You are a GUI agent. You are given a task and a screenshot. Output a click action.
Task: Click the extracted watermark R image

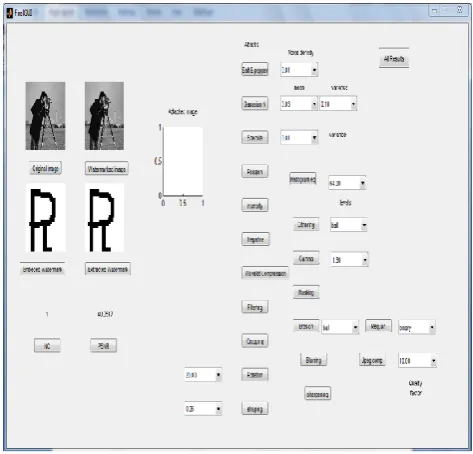click(104, 217)
